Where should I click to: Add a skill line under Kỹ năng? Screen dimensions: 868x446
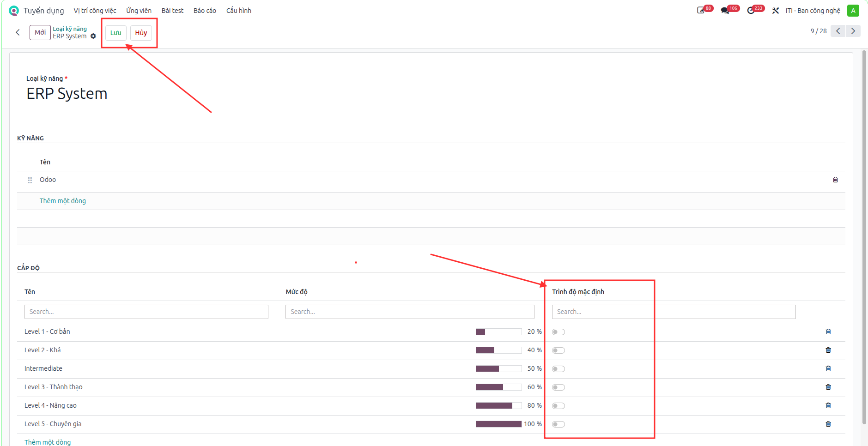63,201
